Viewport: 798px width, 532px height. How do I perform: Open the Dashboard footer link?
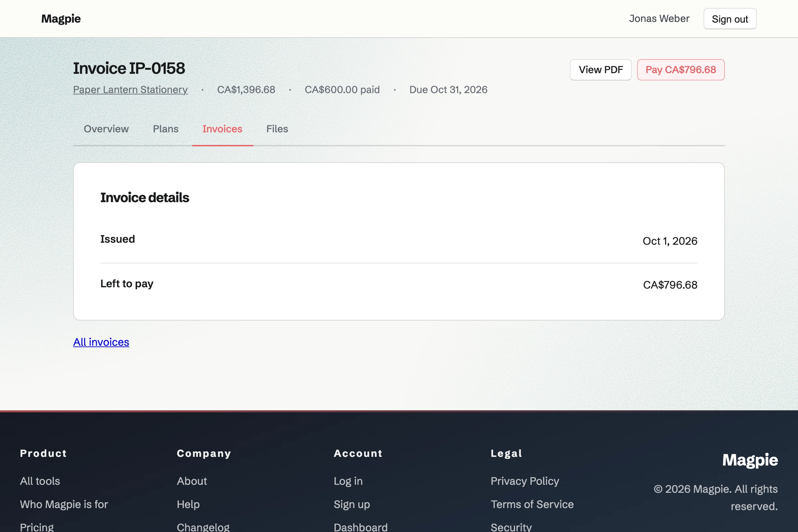(x=360, y=527)
